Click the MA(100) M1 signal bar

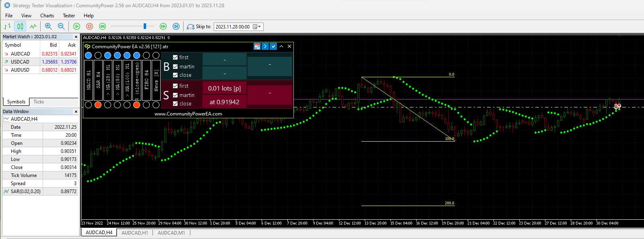(x=127, y=80)
